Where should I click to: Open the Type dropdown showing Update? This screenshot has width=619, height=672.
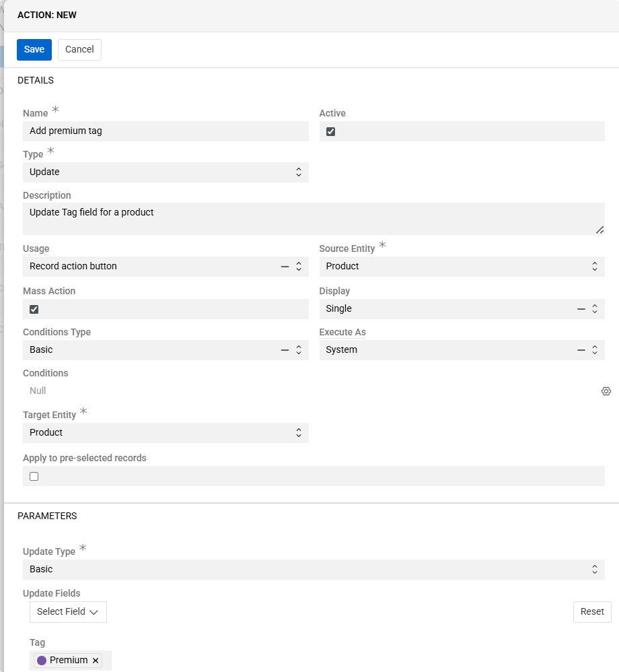(x=166, y=172)
